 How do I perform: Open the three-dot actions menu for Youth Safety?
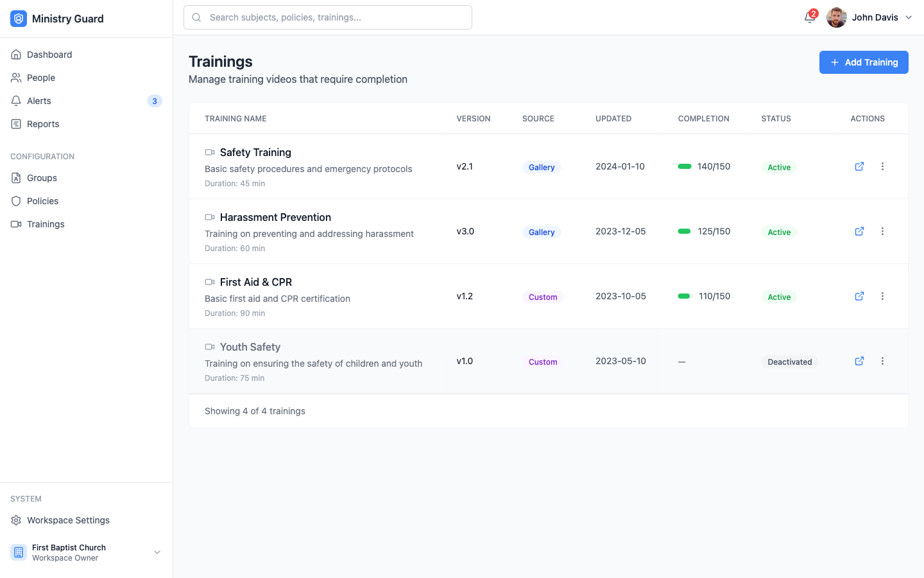click(882, 361)
